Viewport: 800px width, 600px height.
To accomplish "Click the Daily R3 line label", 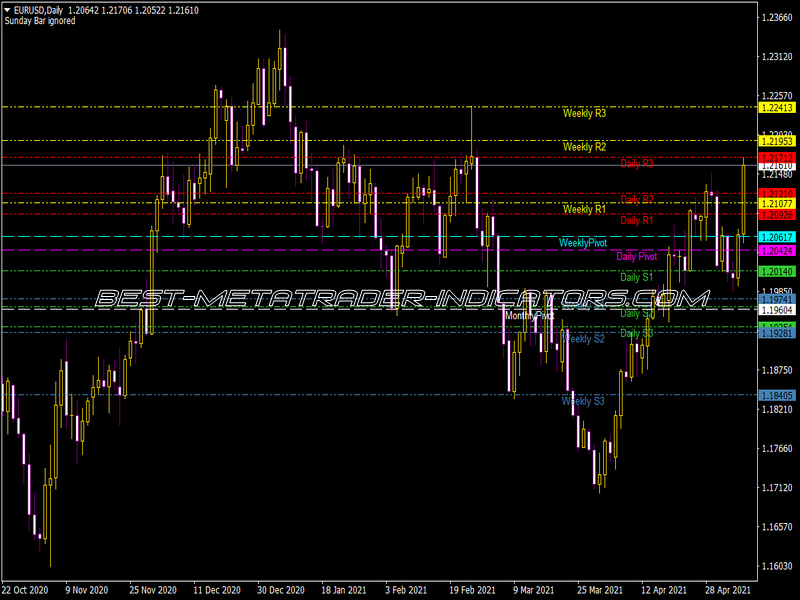I will tap(638, 164).
